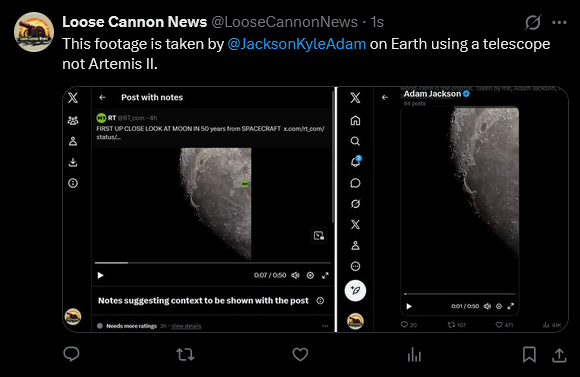Screen dimensions: 580x377
Task: Like the Loose Cannon News post
Action: (300, 354)
